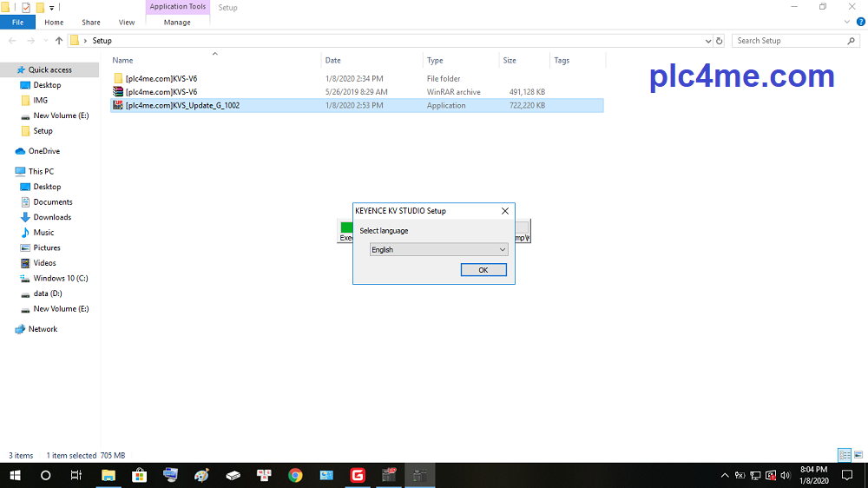This screenshot has width=868, height=488.
Task: Open the Select language dropdown
Action: [x=438, y=249]
